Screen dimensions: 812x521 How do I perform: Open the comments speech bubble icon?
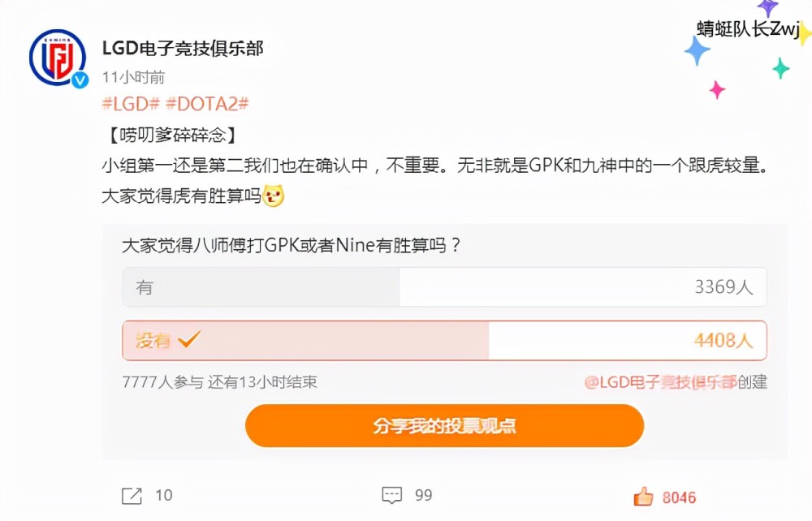click(x=391, y=496)
